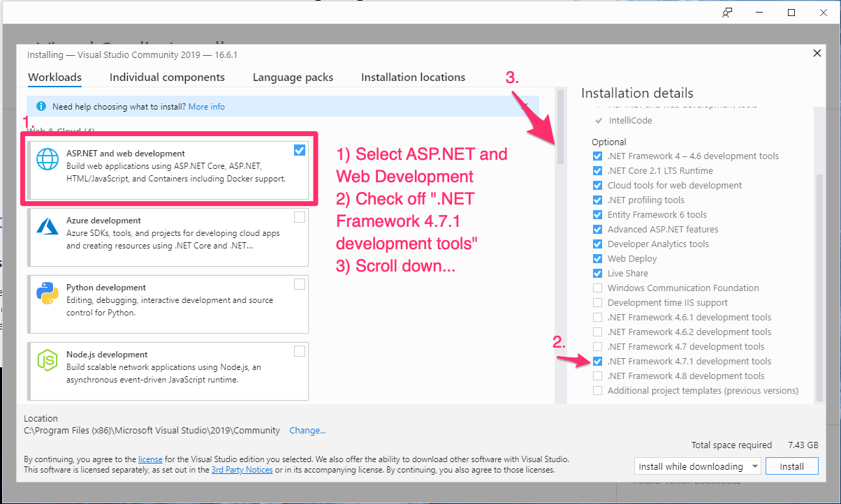Screen dimensions: 841x504
Task: Open the More info link
Action: point(207,107)
